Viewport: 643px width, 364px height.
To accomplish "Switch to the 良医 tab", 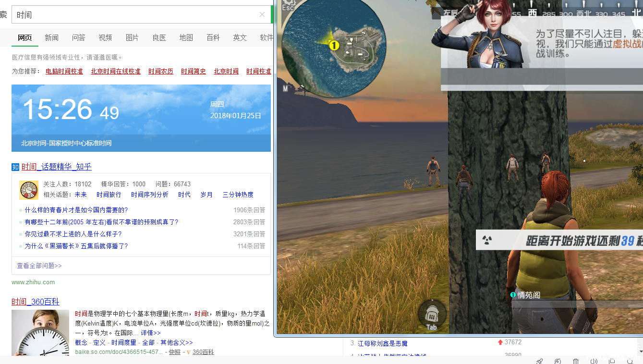I will point(159,37).
